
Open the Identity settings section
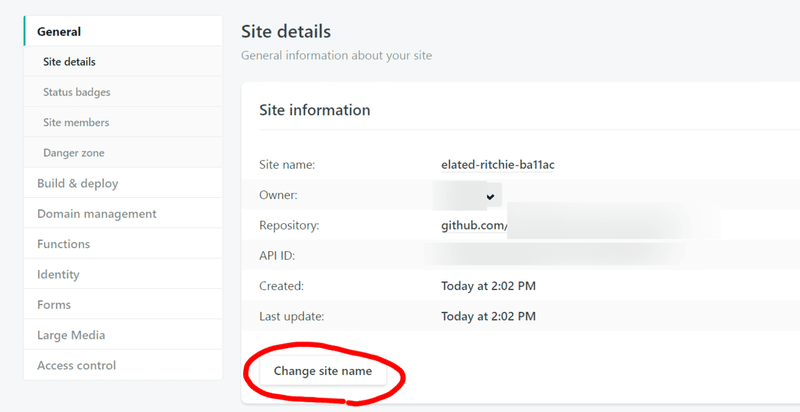[58, 274]
